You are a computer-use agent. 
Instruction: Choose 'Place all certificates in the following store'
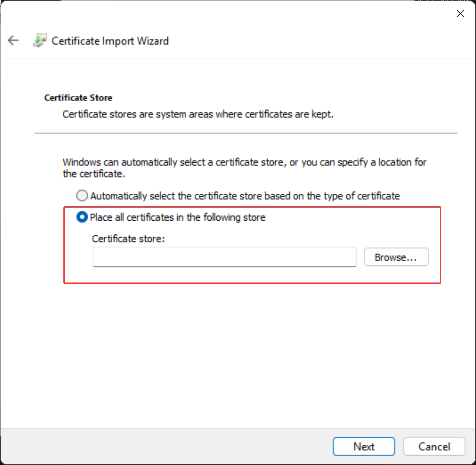82,217
